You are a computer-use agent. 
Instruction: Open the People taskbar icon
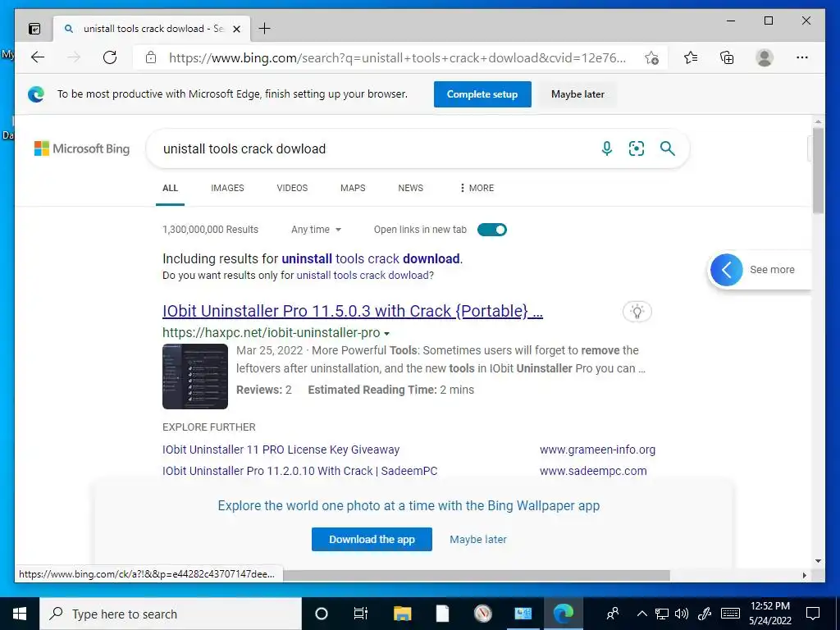pyautogui.click(x=613, y=614)
